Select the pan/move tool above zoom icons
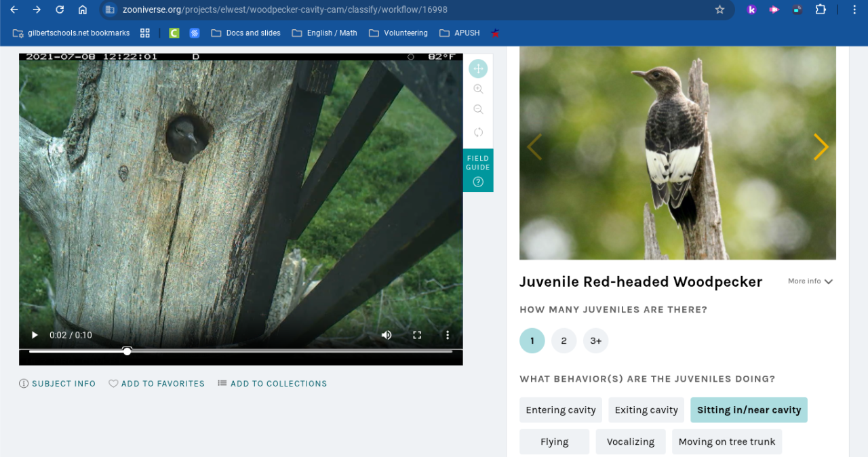Viewport: 868px width, 457px height. tap(478, 68)
